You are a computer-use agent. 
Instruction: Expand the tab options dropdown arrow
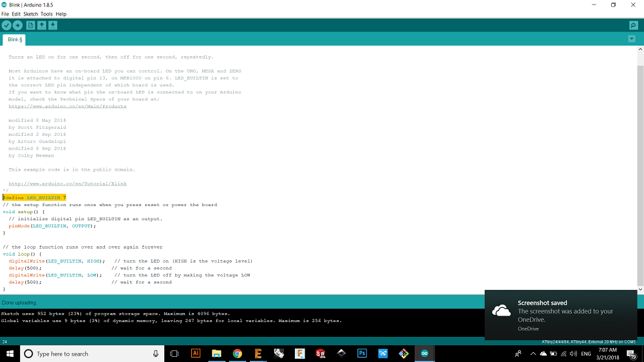coord(632,39)
